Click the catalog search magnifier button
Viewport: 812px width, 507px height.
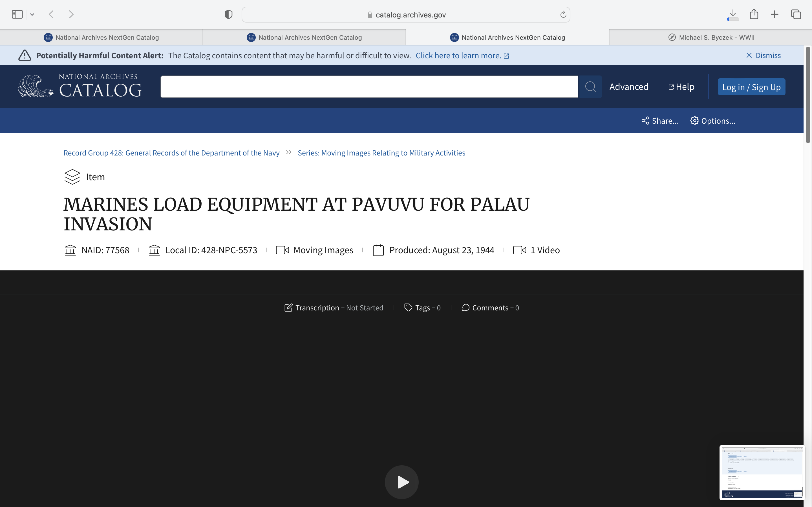click(x=590, y=87)
